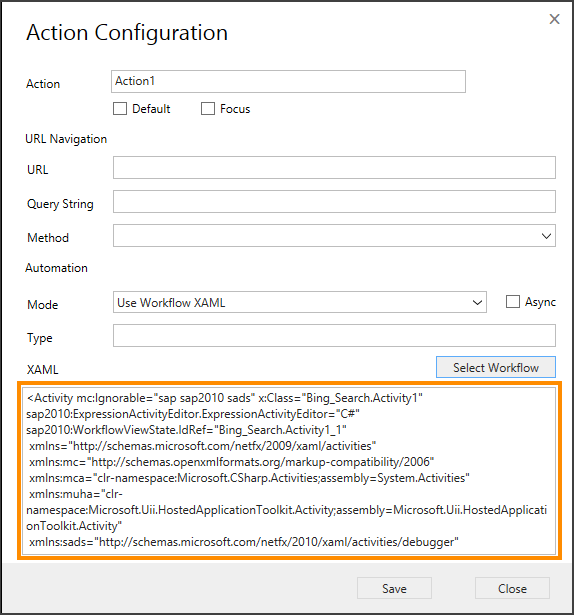The width and height of the screenshot is (574, 616).
Task: Click the "URL Navigation" section label
Action: 66,139
